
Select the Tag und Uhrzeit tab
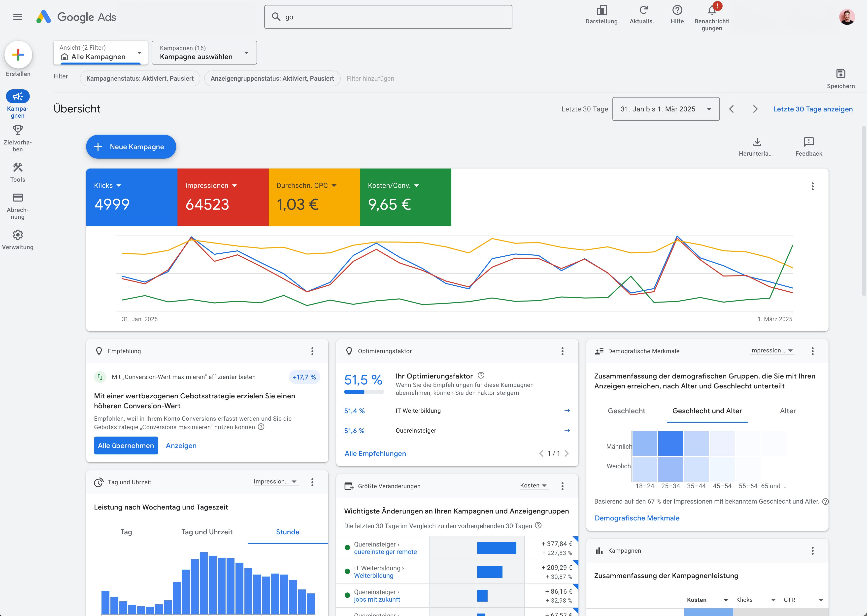[x=207, y=532]
